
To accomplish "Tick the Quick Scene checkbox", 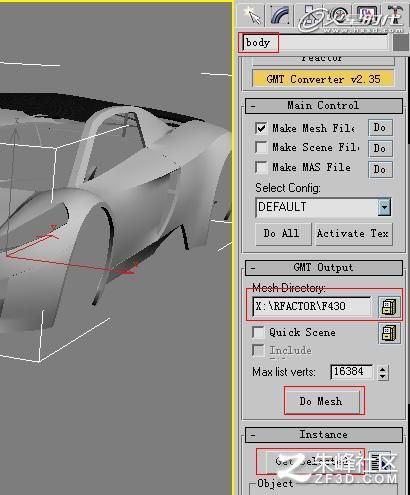I will pos(258,332).
